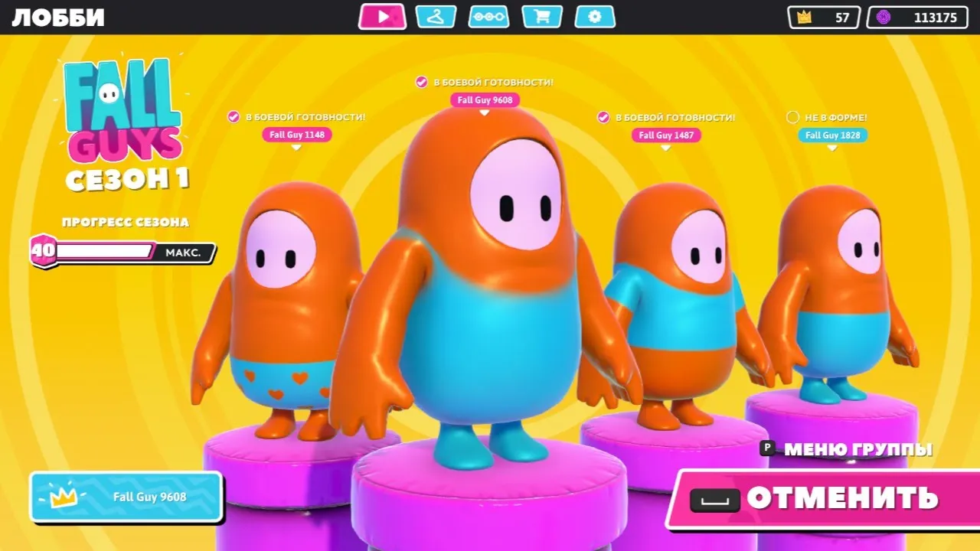Click the Fall Guy 9608 name tag above the character

pos(485,100)
